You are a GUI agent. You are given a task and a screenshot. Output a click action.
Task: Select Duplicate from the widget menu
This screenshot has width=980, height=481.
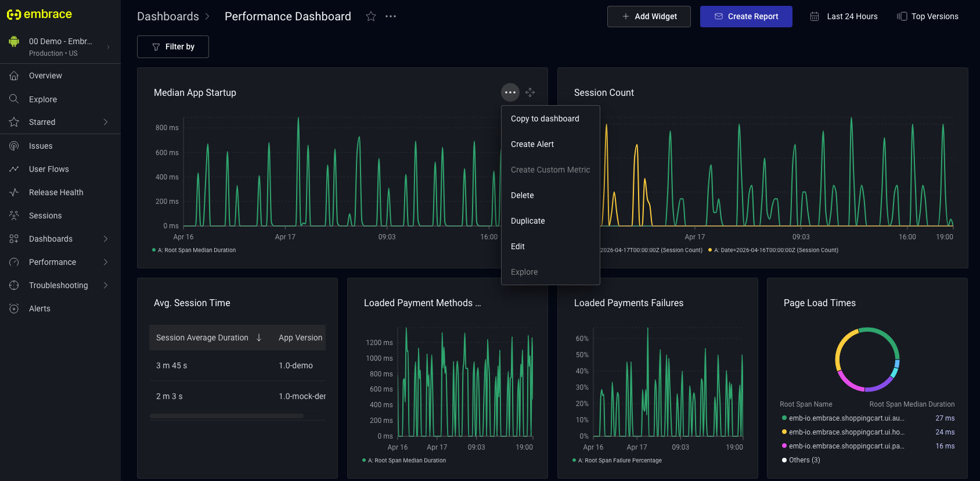coord(528,221)
